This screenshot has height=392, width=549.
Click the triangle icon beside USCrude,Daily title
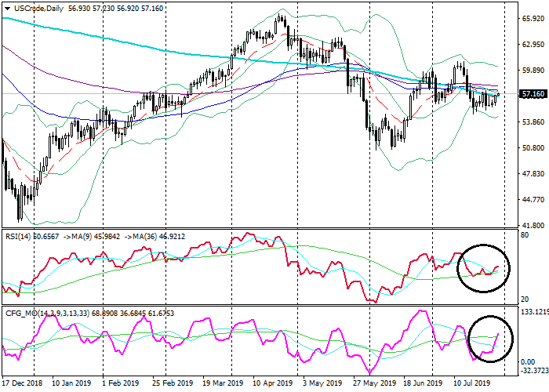7,7
